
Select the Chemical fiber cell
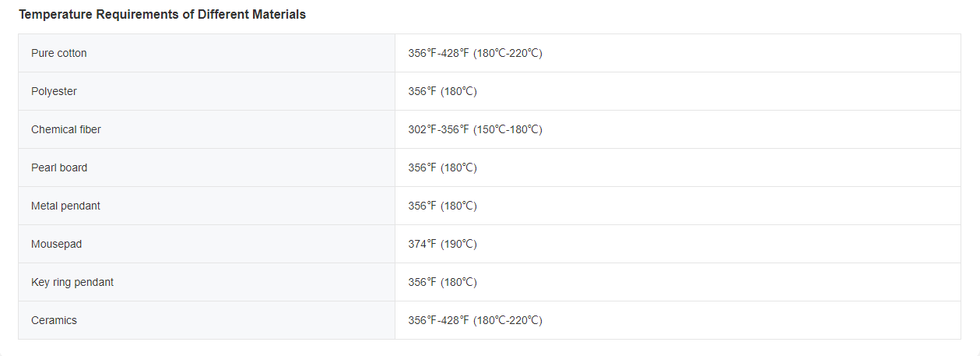(66, 129)
